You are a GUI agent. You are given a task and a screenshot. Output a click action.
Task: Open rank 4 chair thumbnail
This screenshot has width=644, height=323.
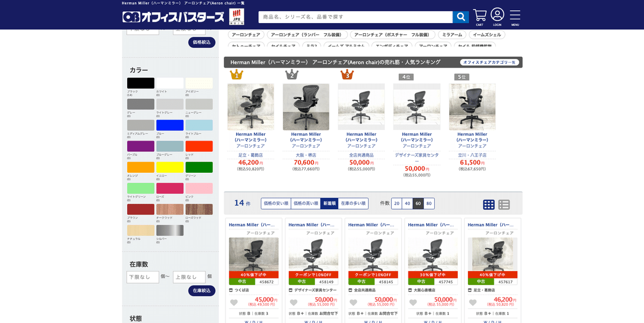(416, 107)
